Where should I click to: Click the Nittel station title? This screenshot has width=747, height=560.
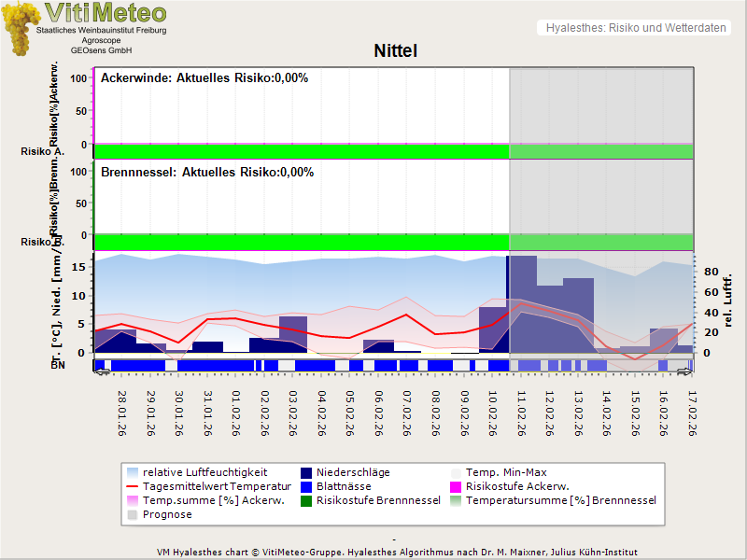394,51
